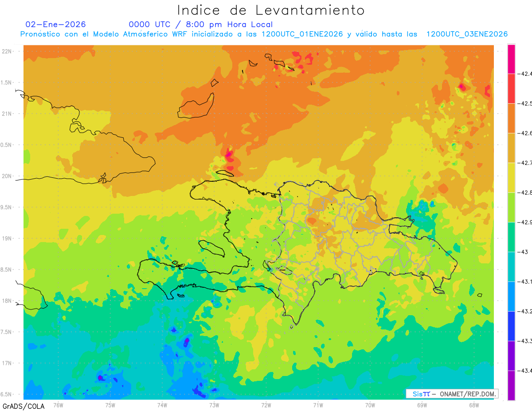Click latitude label "8.5N"
532x411 pixels.
pyautogui.click(x=7, y=270)
